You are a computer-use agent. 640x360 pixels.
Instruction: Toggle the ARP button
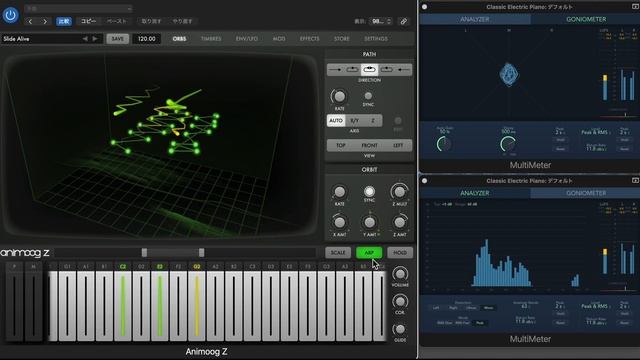369,253
